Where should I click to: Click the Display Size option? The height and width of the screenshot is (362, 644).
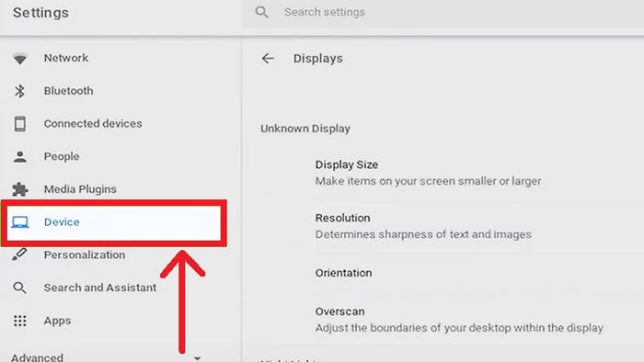click(x=347, y=164)
